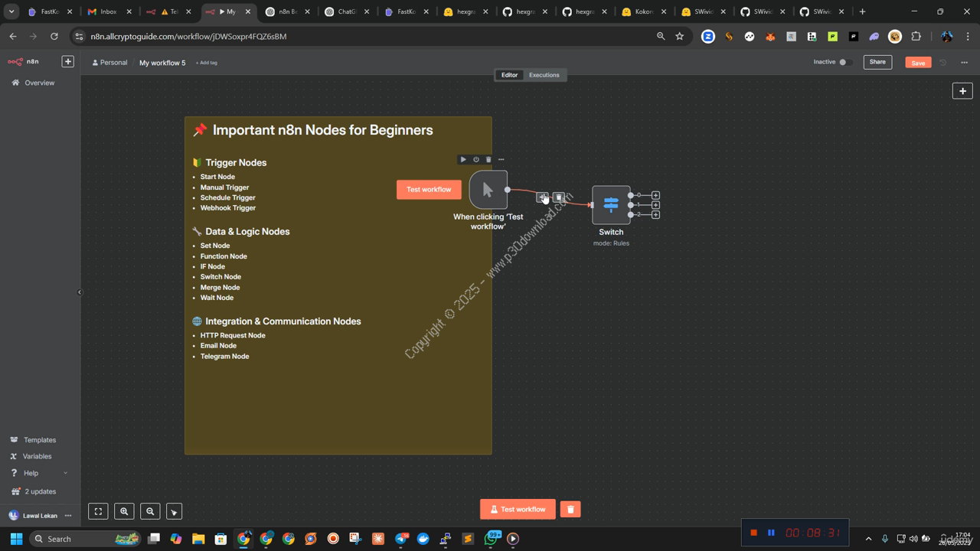980x551 pixels.
Task: Collapse the left sidebar with arrow handle
Action: coord(80,292)
